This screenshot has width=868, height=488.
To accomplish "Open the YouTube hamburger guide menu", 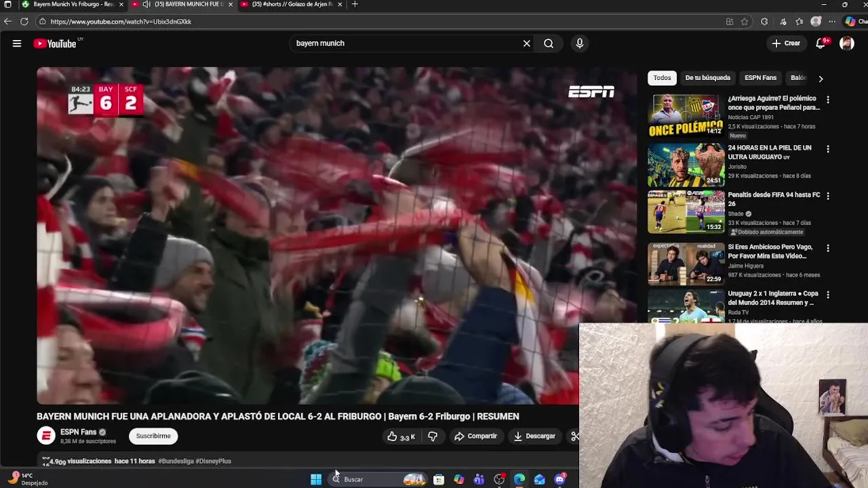I will [x=17, y=43].
